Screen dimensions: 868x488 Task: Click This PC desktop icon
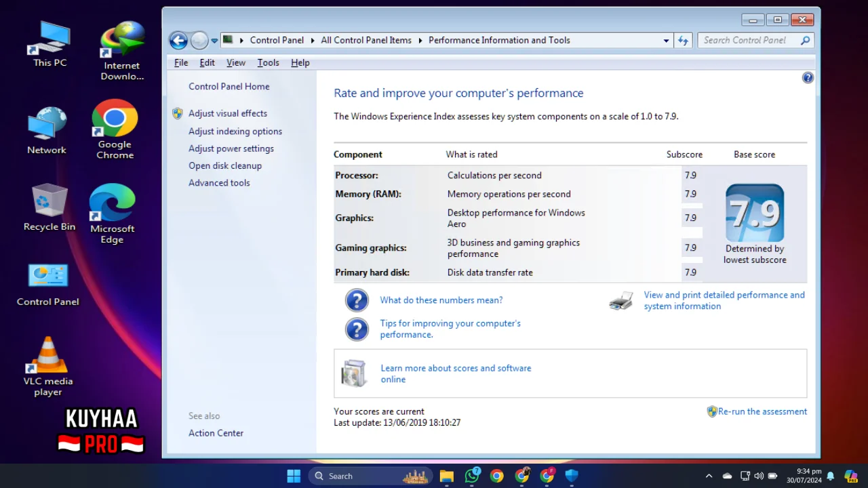[50, 44]
